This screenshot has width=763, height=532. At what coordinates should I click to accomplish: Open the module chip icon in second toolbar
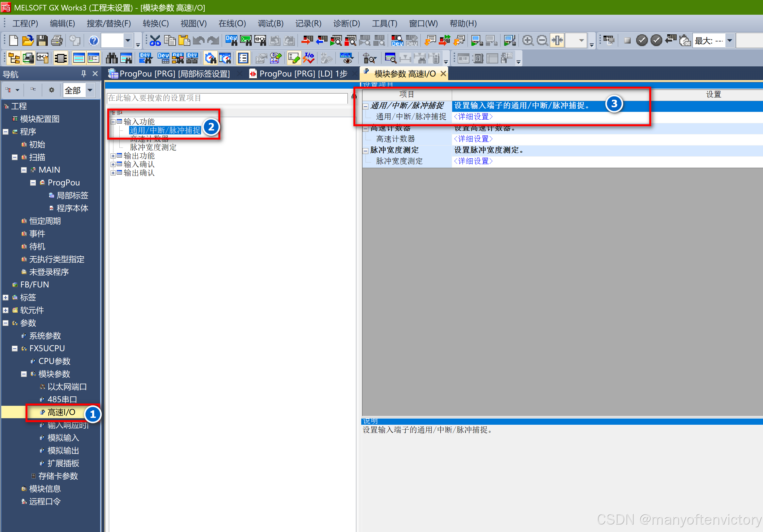(60, 59)
